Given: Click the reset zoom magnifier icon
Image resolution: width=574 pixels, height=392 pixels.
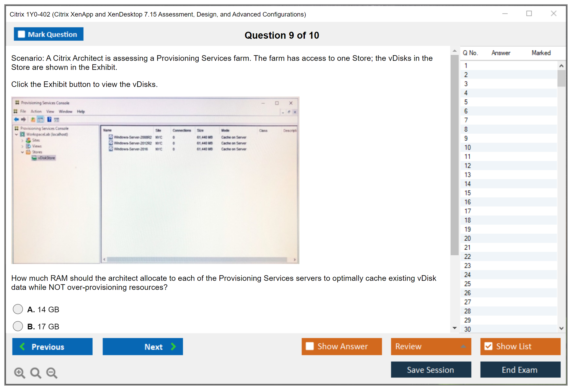Looking at the screenshot, I should [36, 373].
